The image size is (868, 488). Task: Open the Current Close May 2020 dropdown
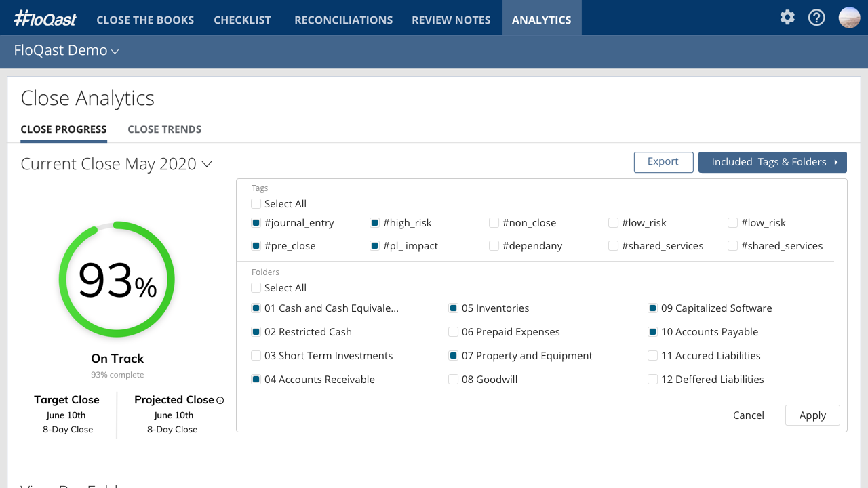tap(116, 164)
